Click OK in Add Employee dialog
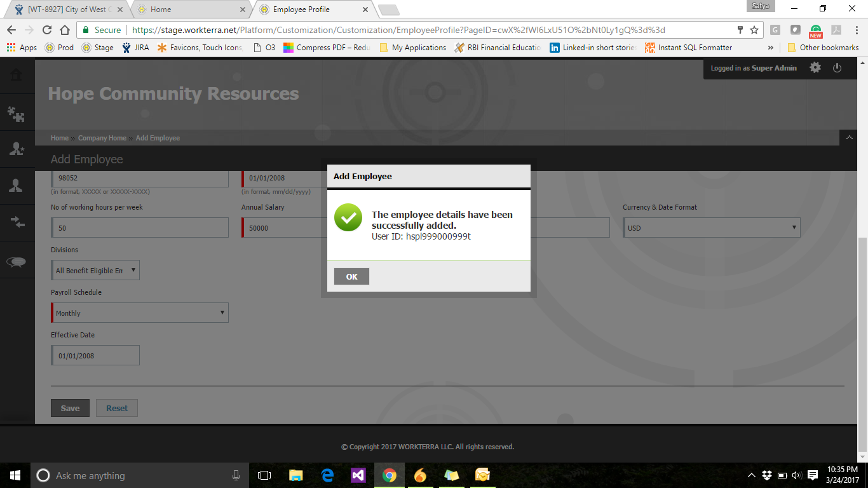Viewport: 868px width, 488px height. coord(351,276)
